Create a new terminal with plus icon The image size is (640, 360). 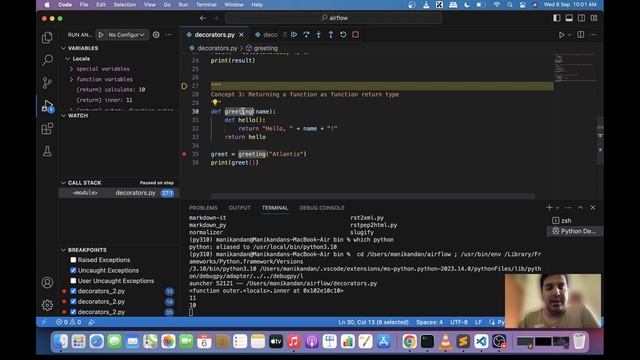(x=549, y=207)
